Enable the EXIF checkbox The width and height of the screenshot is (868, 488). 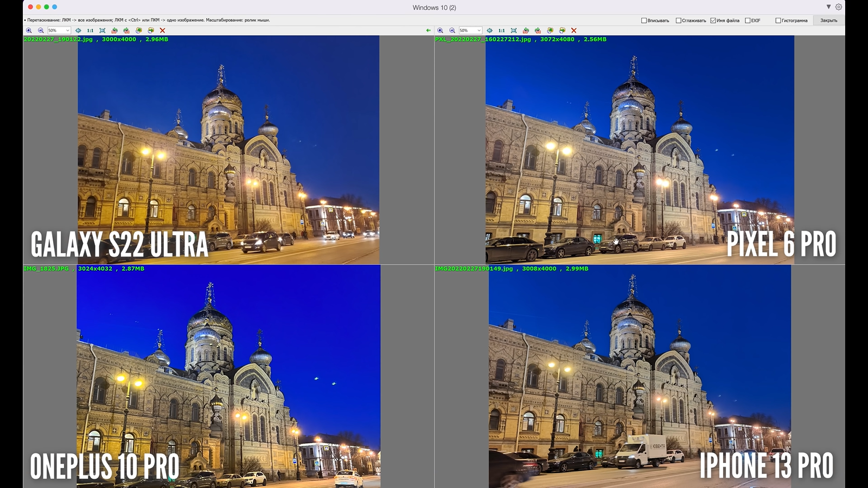[748, 21]
